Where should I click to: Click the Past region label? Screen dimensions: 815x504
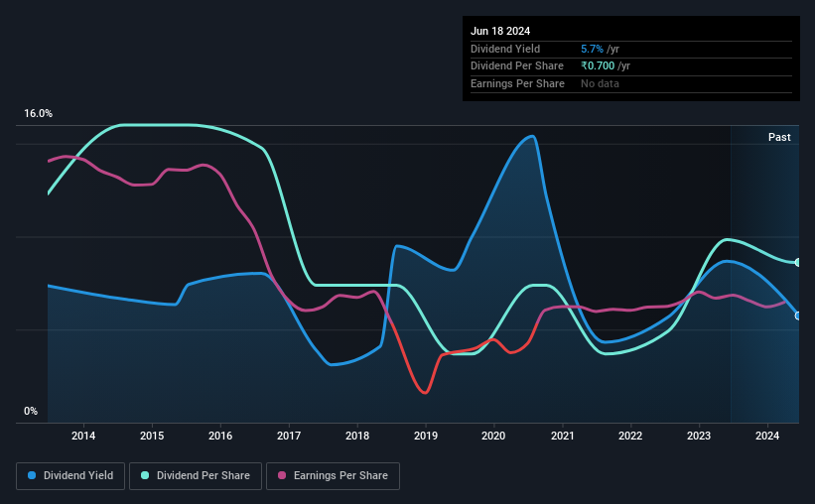(x=779, y=137)
